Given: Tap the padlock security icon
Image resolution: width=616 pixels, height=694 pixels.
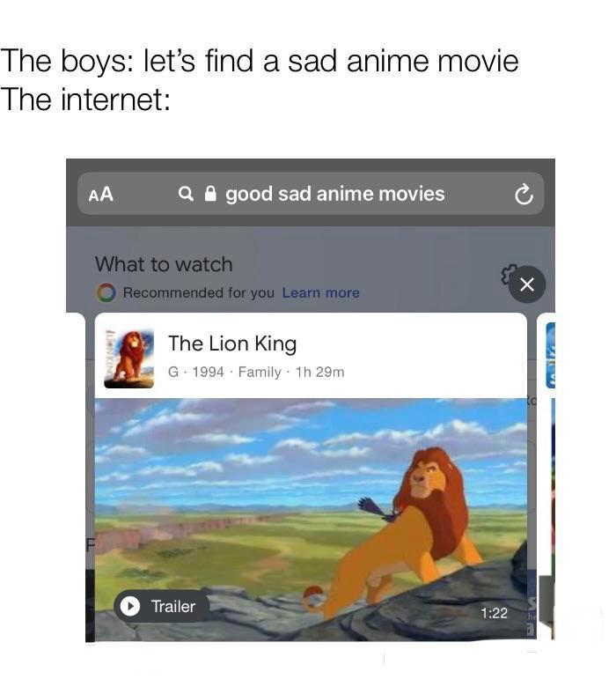Looking at the screenshot, I should coord(210,194).
